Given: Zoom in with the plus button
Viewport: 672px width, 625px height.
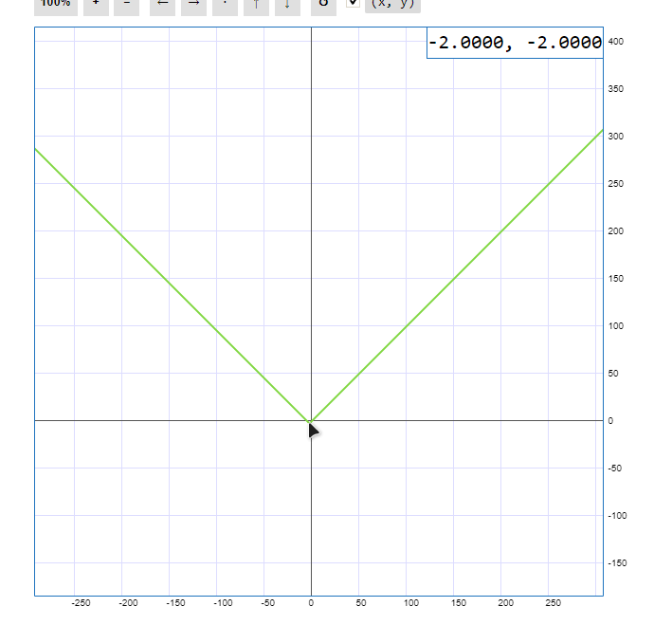Looking at the screenshot, I should pos(96,5).
